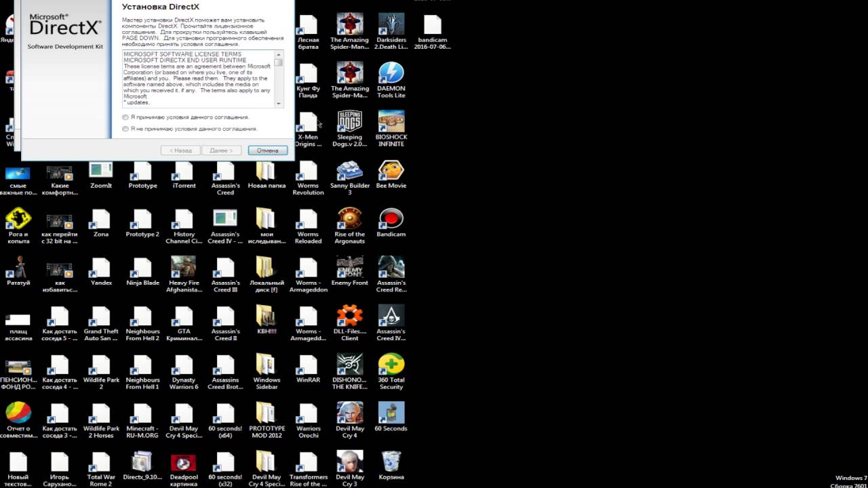The height and width of the screenshot is (488, 868).
Task: Select the DLL-Files Client icon
Action: click(350, 323)
